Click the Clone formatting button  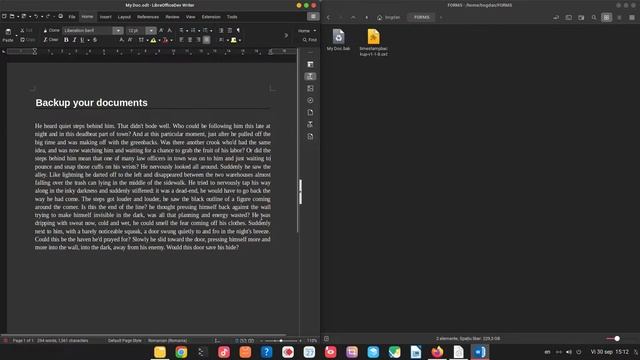pyautogui.click(x=51, y=31)
